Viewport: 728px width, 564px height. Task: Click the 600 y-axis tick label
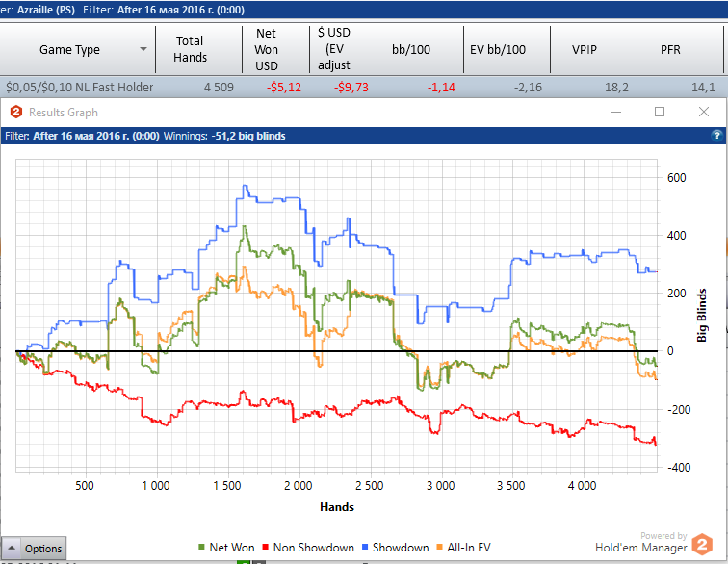676,178
